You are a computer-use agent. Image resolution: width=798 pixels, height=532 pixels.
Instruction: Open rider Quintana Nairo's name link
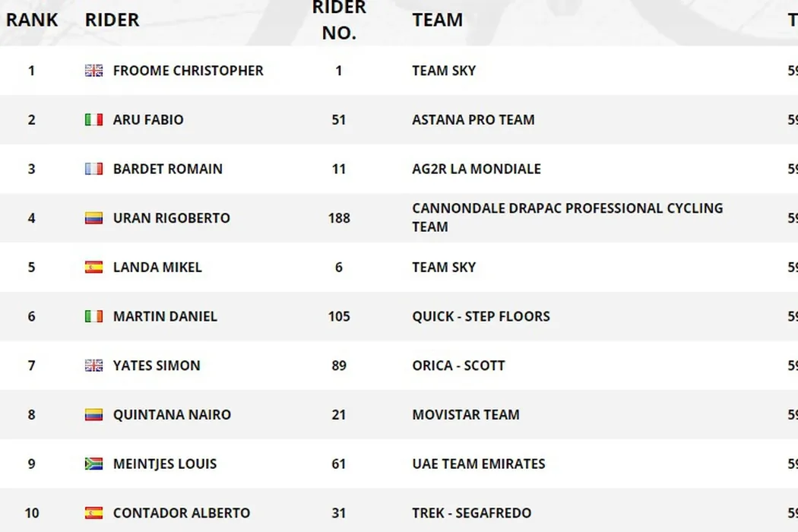pos(172,415)
